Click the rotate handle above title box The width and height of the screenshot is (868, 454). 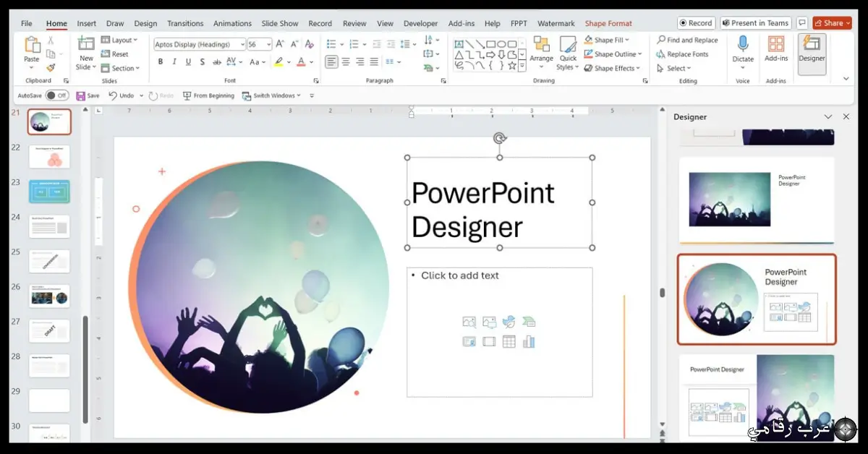point(499,138)
